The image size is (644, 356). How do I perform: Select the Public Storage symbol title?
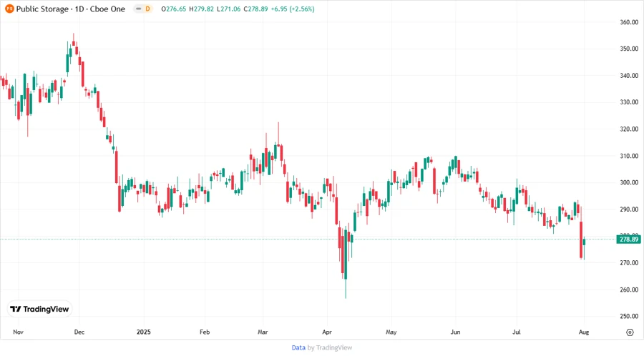(42, 9)
